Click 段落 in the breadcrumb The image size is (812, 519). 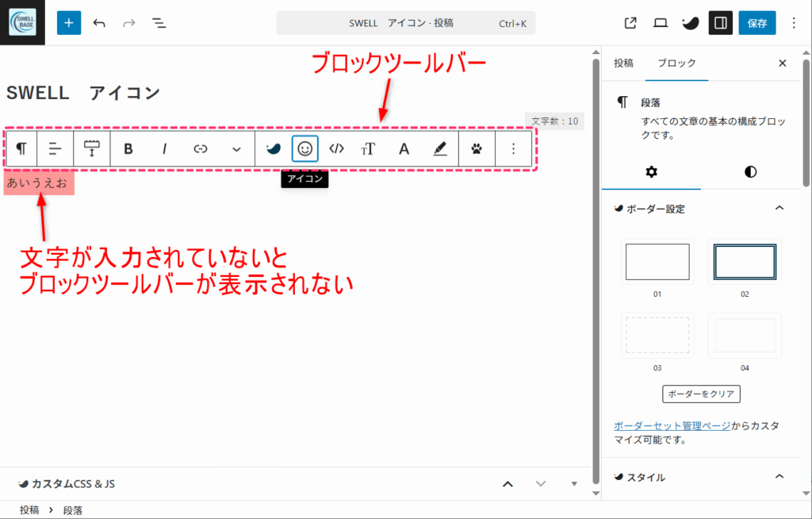point(72,510)
